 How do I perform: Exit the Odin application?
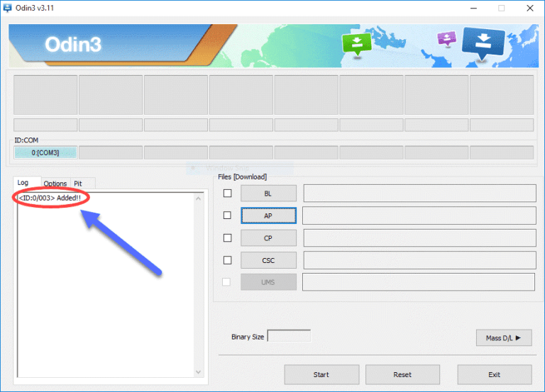[494, 375]
